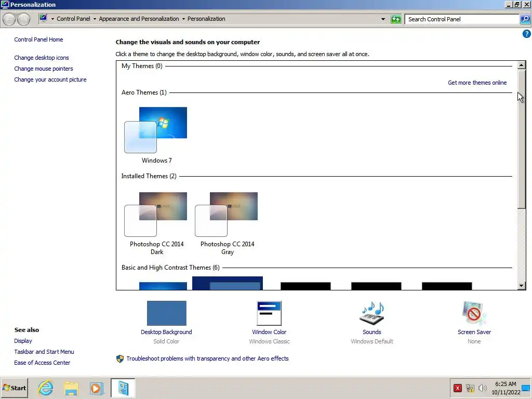The image size is (532, 399).
Task: Click the volume speaker tray icon
Action: click(x=482, y=388)
